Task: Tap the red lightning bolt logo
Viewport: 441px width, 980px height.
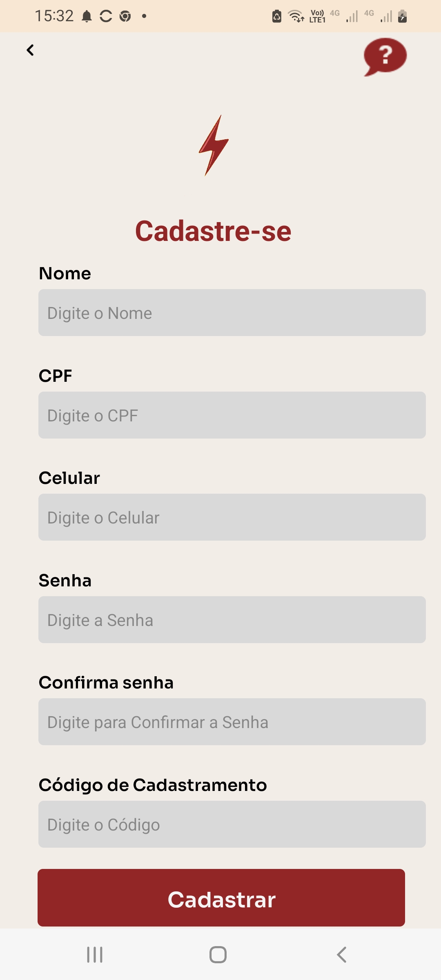Action: pyautogui.click(x=214, y=145)
